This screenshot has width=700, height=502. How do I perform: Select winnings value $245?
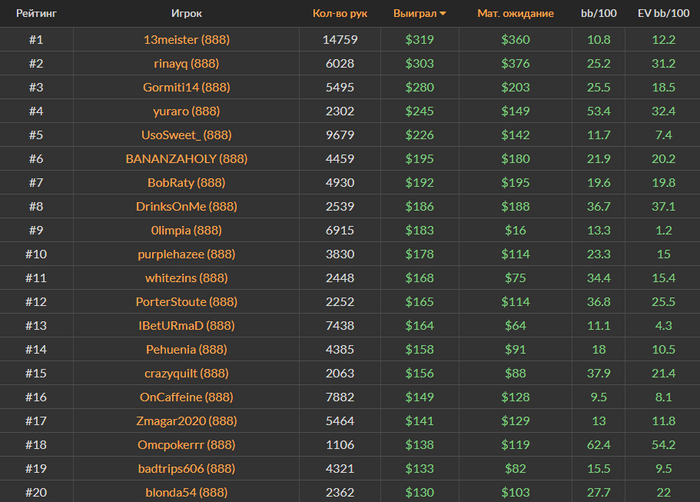coord(419,111)
